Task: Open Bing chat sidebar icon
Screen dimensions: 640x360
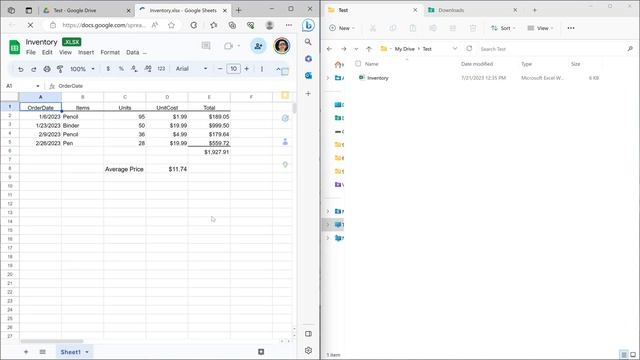Action: [308, 25]
